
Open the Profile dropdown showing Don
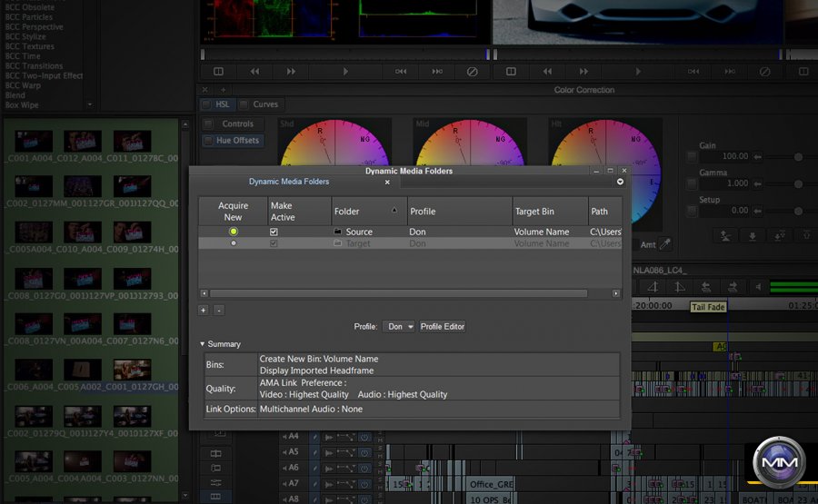[397, 326]
